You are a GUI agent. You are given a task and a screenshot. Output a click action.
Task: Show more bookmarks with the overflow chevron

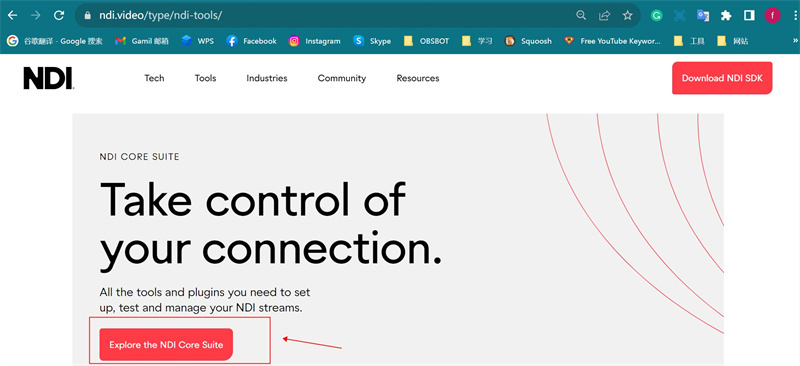(795, 41)
